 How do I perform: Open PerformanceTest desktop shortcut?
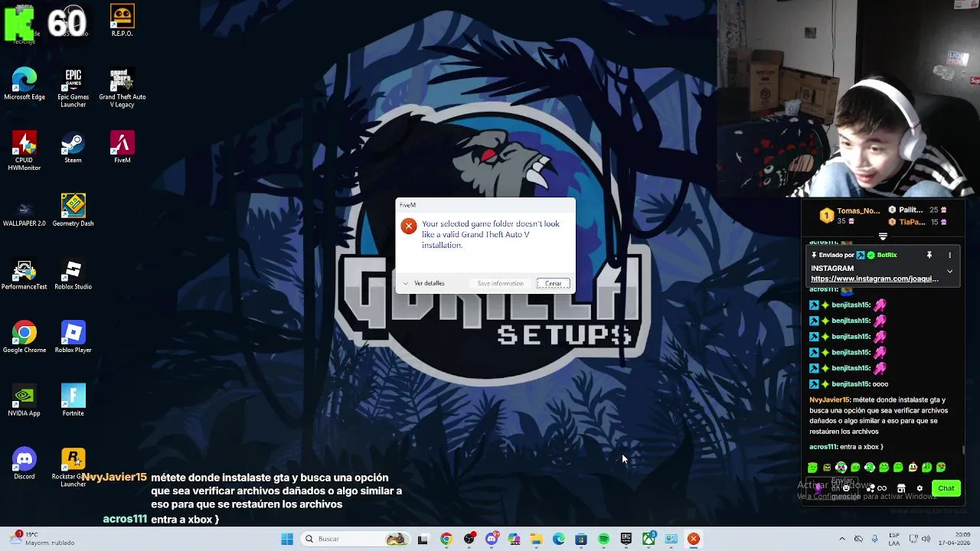tap(24, 275)
